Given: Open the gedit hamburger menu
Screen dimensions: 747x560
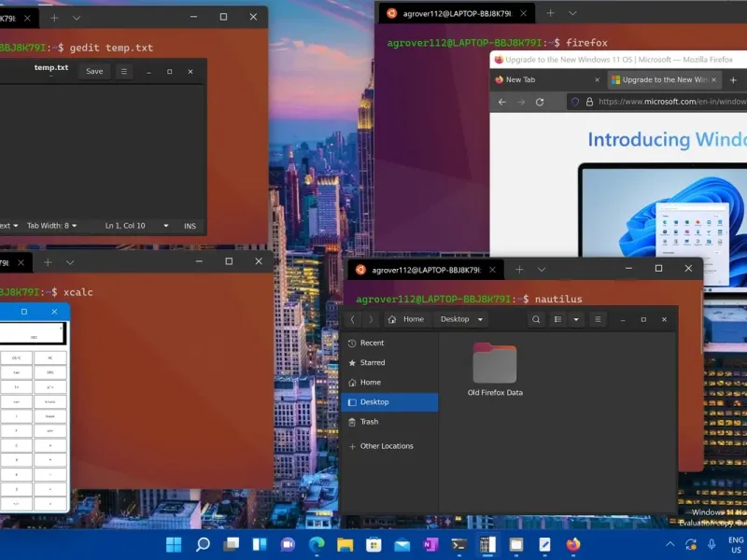Looking at the screenshot, I should click(x=124, y=72).
